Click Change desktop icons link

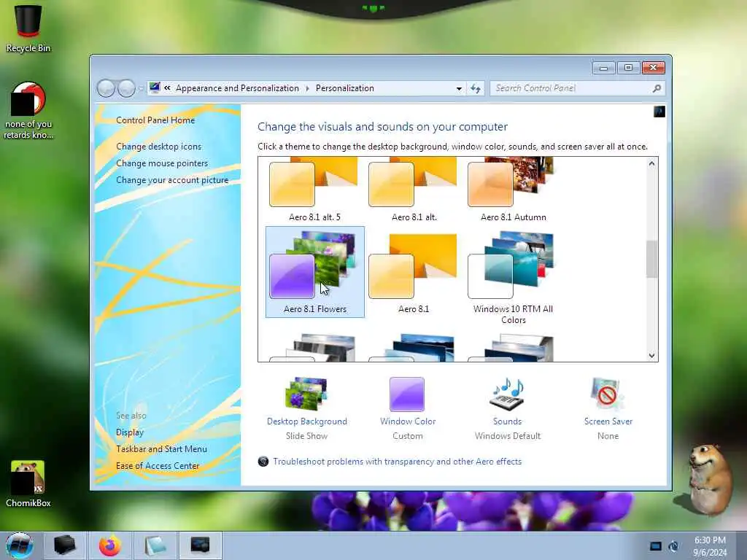pos(158,146)
